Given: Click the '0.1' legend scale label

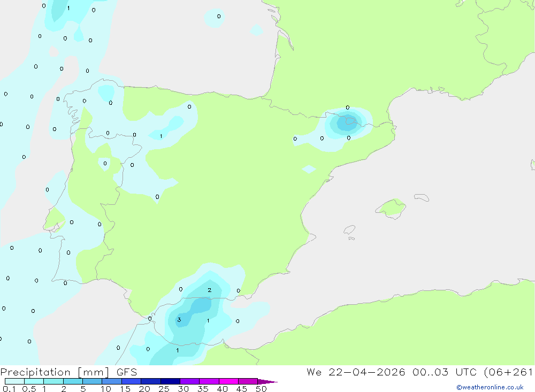Looking at the screenshot, I should [x=9, y=389].
